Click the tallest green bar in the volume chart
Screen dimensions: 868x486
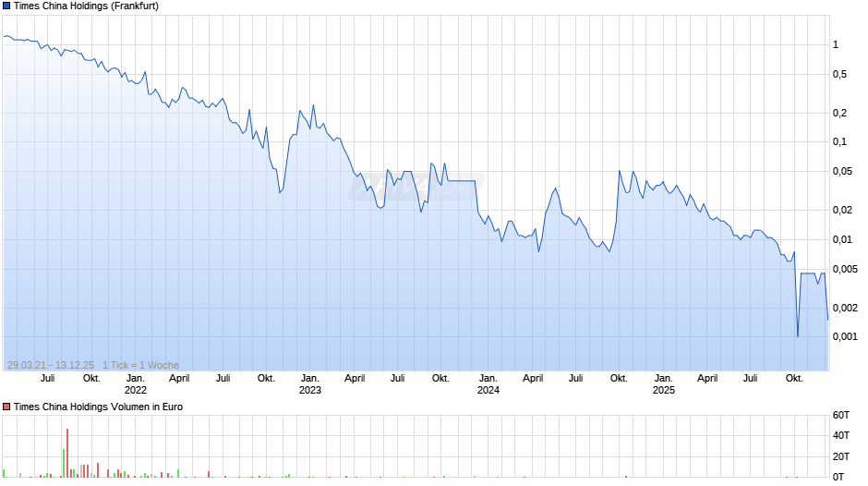point(64,463)
